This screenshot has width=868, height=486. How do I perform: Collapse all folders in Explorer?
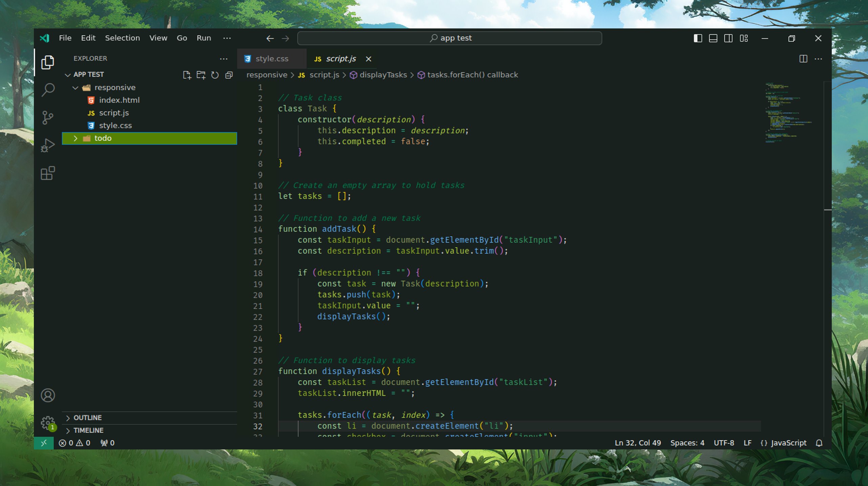[x=229, y=75]
